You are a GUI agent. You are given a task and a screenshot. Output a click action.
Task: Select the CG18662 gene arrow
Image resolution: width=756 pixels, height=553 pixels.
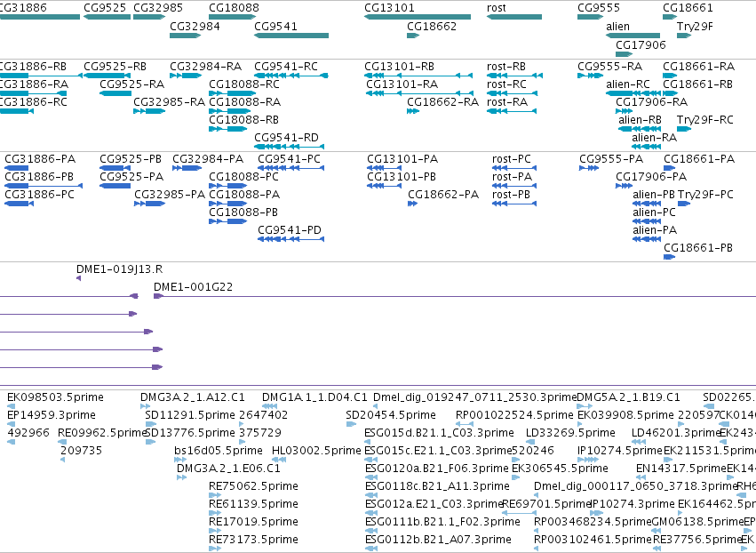(413, 36)
